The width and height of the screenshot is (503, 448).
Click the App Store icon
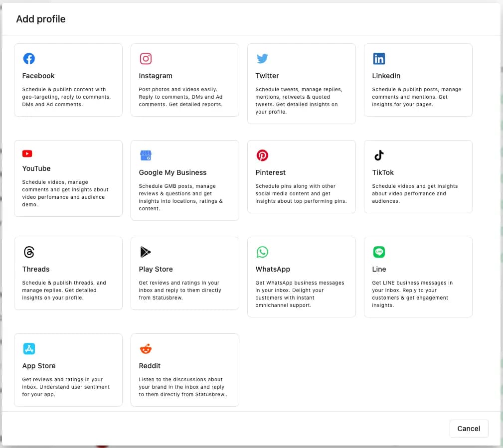pos(29,349)
